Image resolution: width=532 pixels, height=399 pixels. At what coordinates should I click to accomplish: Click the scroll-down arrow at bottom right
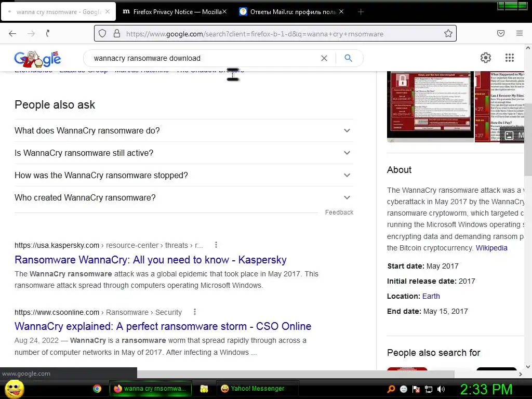pyautogui.click(x=528, y=366)
